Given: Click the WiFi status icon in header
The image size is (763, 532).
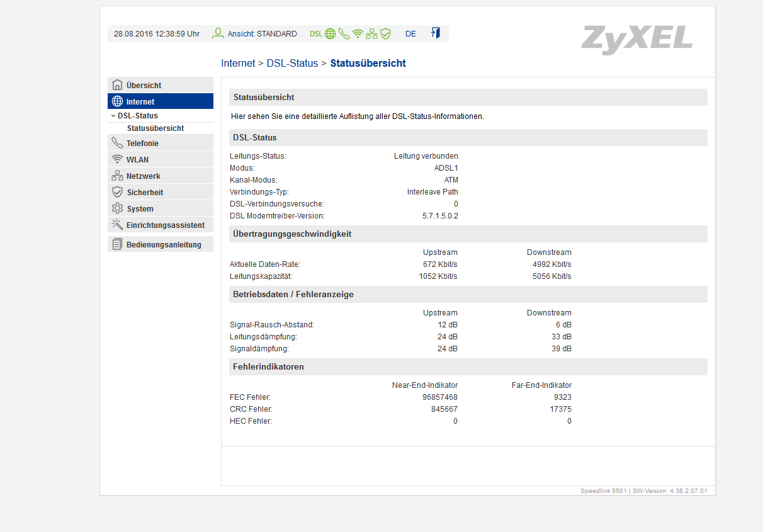Looking at the screenshot, I should click(x=358, y=34).
